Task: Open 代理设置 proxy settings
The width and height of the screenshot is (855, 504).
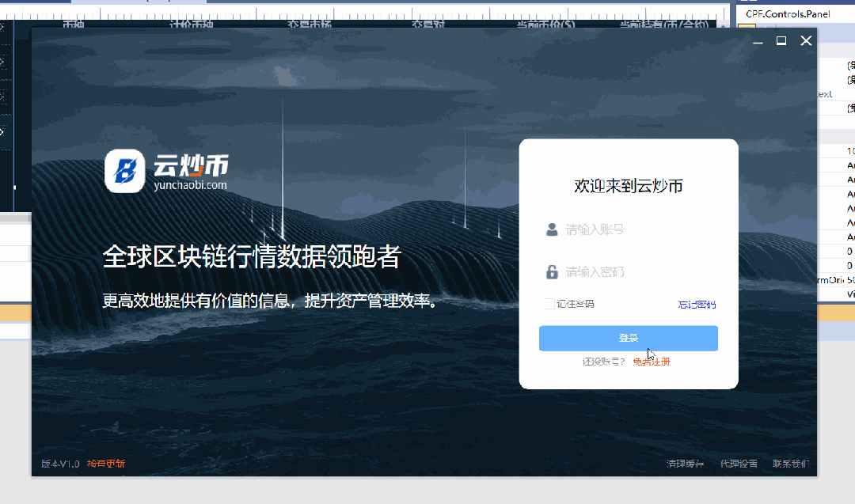Action: [739, 464]
